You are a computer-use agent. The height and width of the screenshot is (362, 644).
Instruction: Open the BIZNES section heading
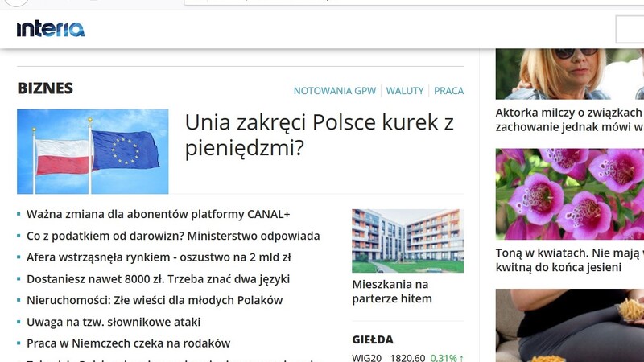(x=45, y=88)
